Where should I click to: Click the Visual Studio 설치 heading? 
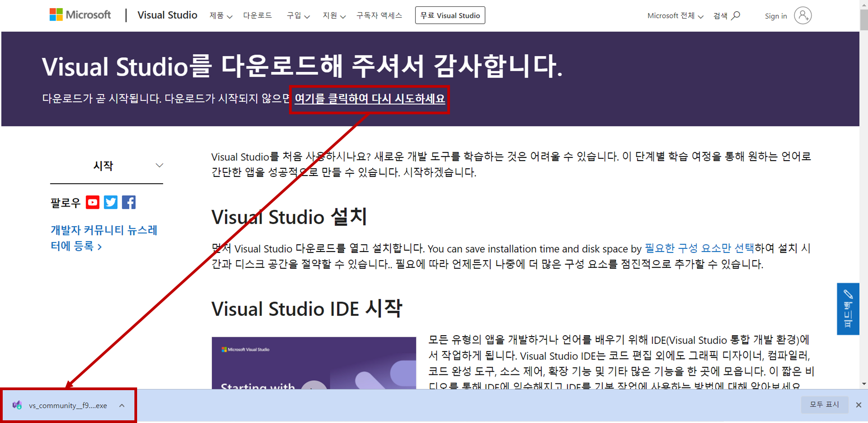click(x=289, y=217)
